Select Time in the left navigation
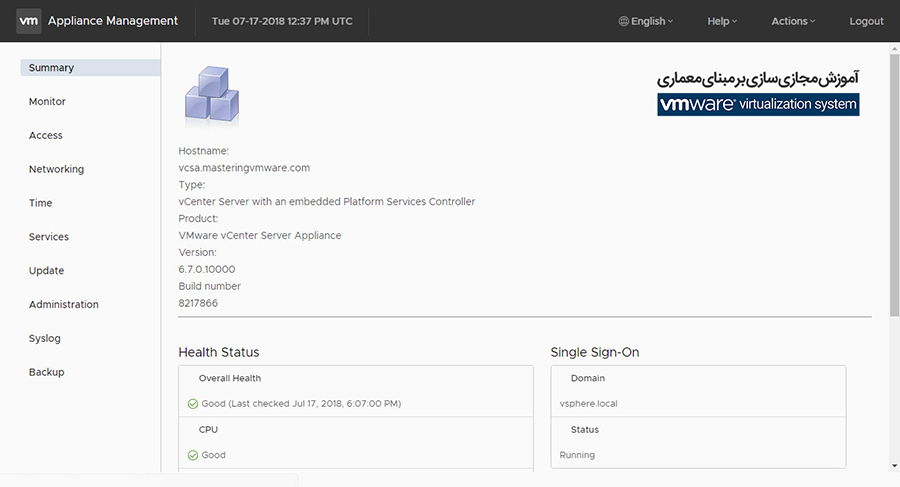 [40, 203]
